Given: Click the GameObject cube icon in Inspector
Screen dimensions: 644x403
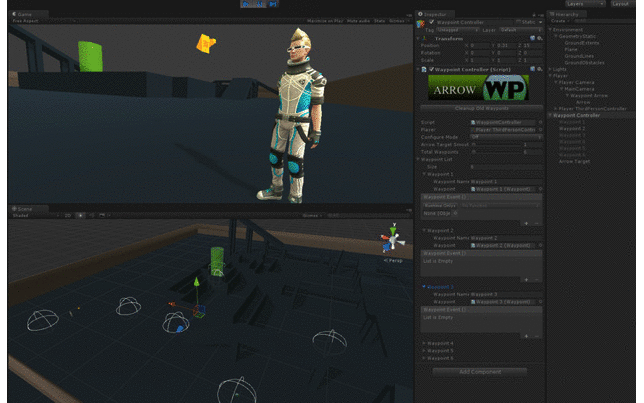Looking at the screenshot, I should click(x=421, y=24).
